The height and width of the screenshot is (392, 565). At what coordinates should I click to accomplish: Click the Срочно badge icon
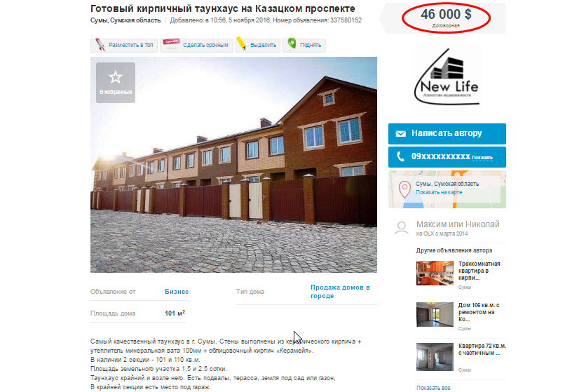[171, 43]
